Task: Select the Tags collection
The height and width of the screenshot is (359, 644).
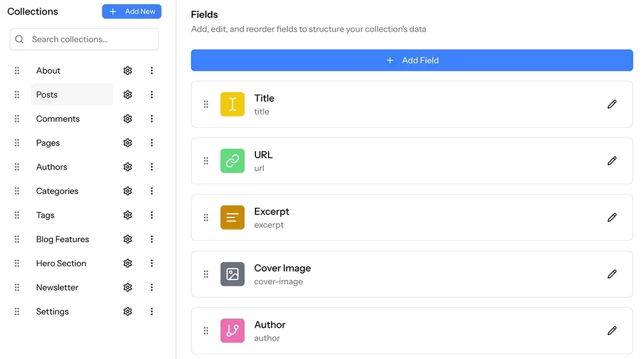Action: pos(72,215)
